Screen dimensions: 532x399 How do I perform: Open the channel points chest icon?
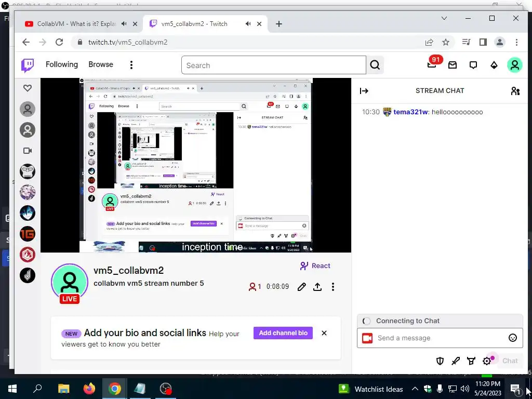tap(471, 361)
